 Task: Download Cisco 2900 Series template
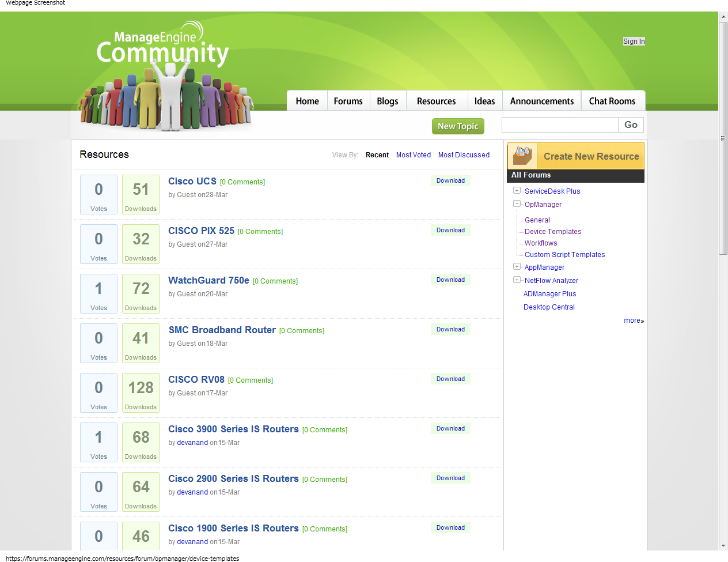coord(450,478)
